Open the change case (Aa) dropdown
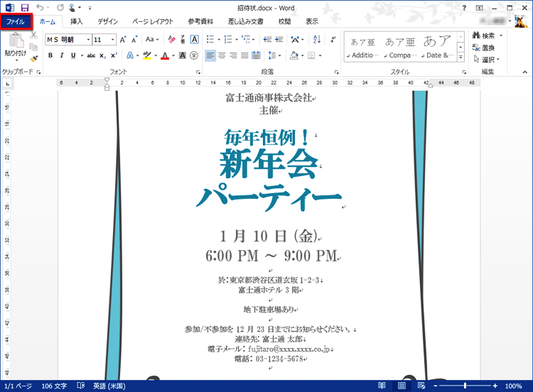This screenshot has width=533, height=392. tap(152, 40)
